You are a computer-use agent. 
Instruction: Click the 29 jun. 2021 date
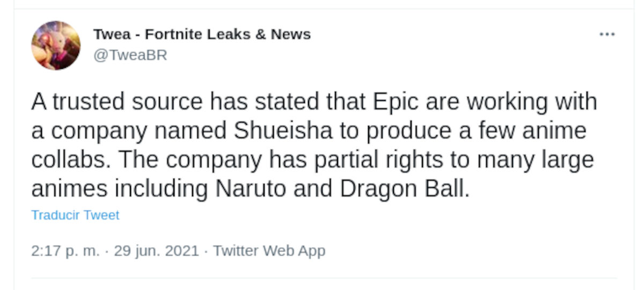pos(156,251)
